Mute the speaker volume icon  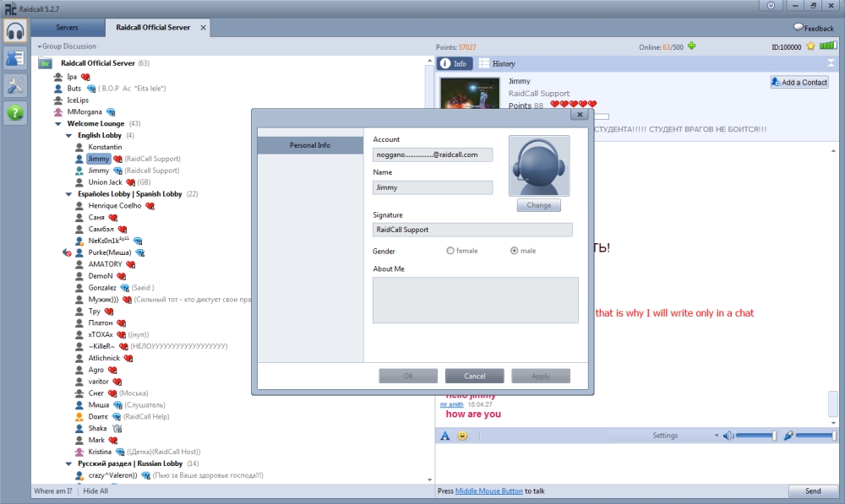(x=728, y=436)
